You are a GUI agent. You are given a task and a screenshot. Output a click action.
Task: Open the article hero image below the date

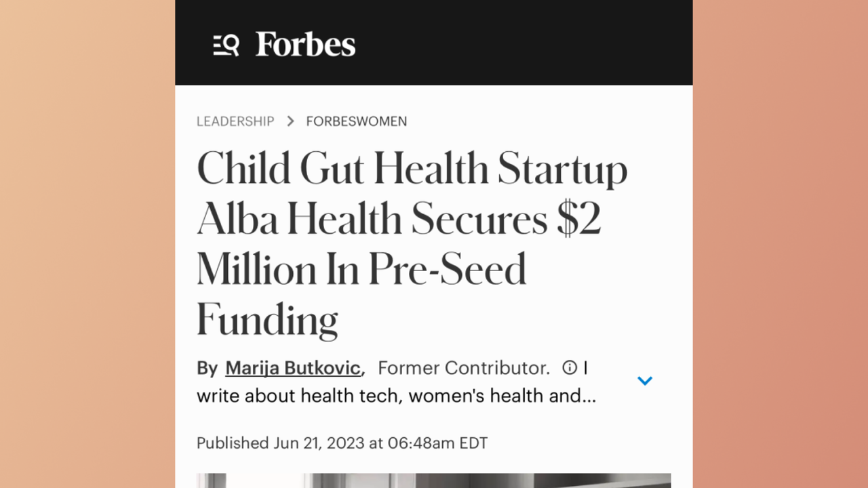(x=433, y=481)
